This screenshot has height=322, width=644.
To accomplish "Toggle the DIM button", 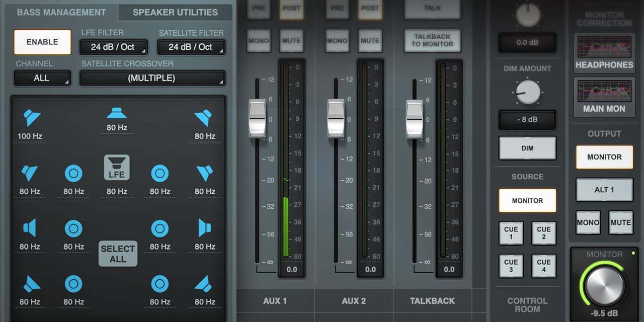I will [527, 148].
